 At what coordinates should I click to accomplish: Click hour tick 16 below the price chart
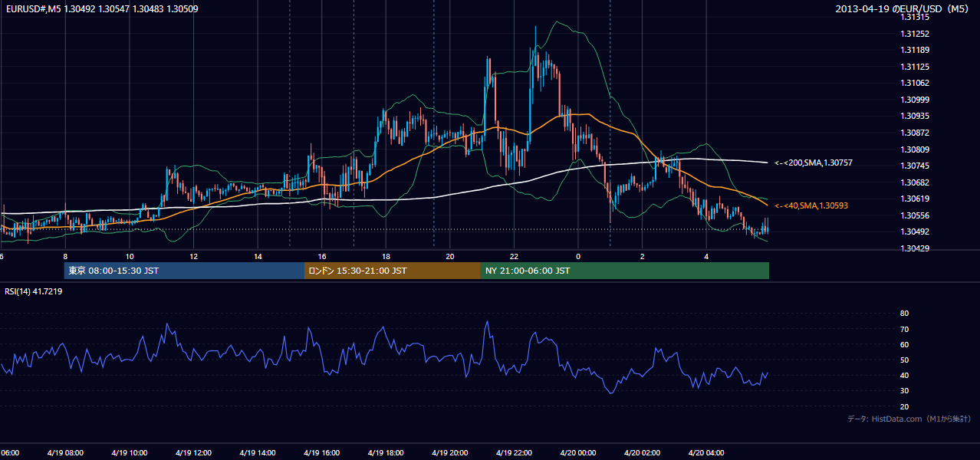coord(322,256)
